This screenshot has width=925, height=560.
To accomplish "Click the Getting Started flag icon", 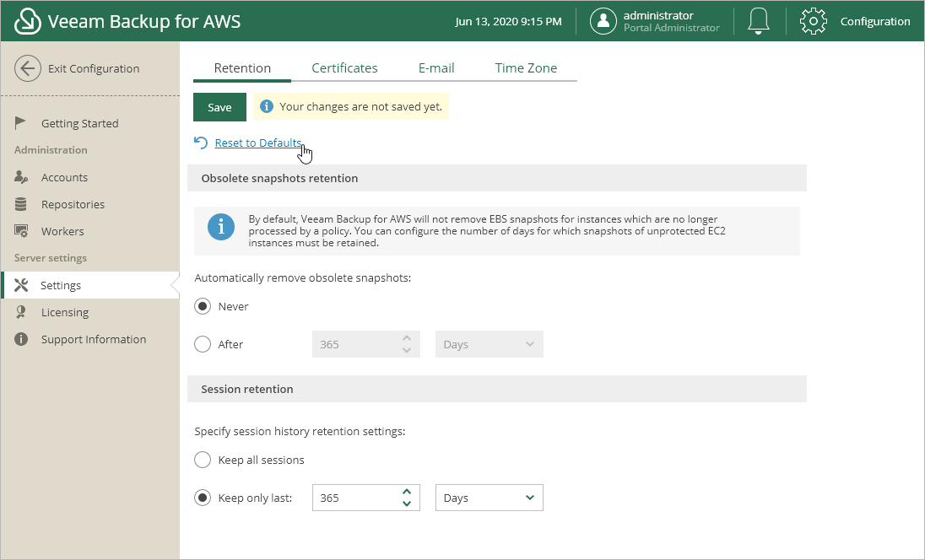I will point(20,122).
